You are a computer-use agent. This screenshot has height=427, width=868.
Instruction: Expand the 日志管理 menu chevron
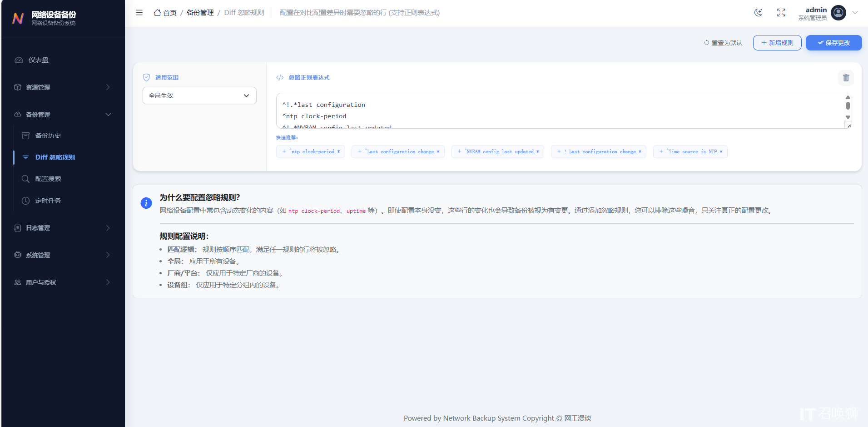point(108,228)
